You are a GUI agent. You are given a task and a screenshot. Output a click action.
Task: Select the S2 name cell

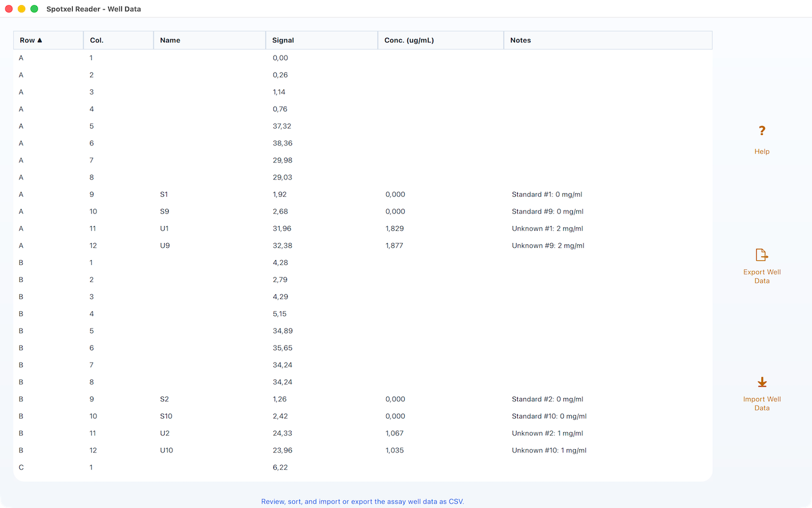coord(164,399)
